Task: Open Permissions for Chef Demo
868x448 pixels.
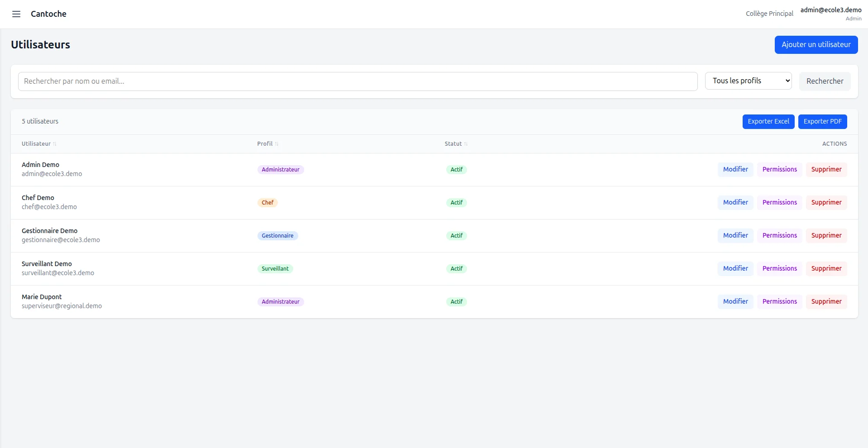Action: point(779,203)
